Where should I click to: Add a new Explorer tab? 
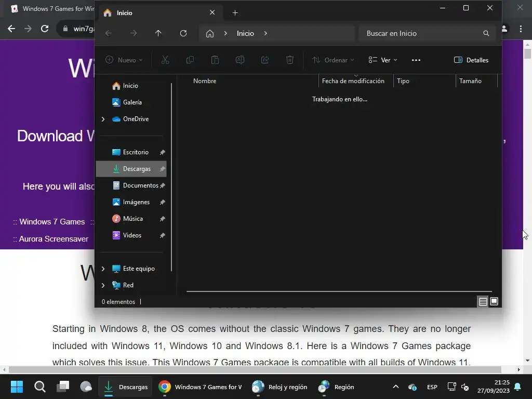(235, 13)
